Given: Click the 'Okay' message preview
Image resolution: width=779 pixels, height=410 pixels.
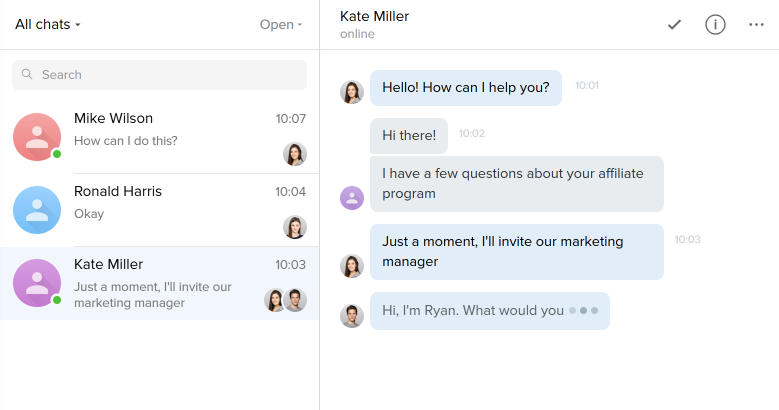Looking at the screenshot, I should (89, 214).
